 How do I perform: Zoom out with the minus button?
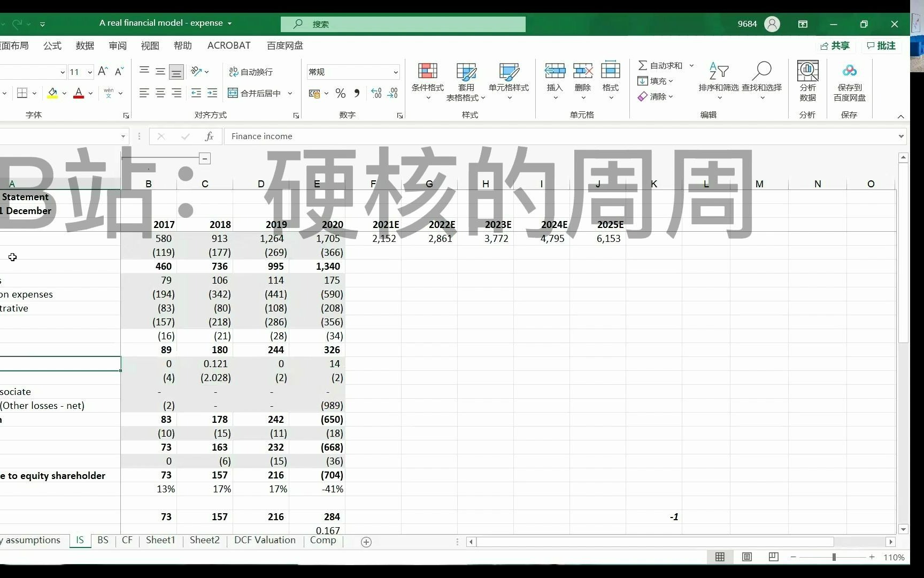coord(794,557)
